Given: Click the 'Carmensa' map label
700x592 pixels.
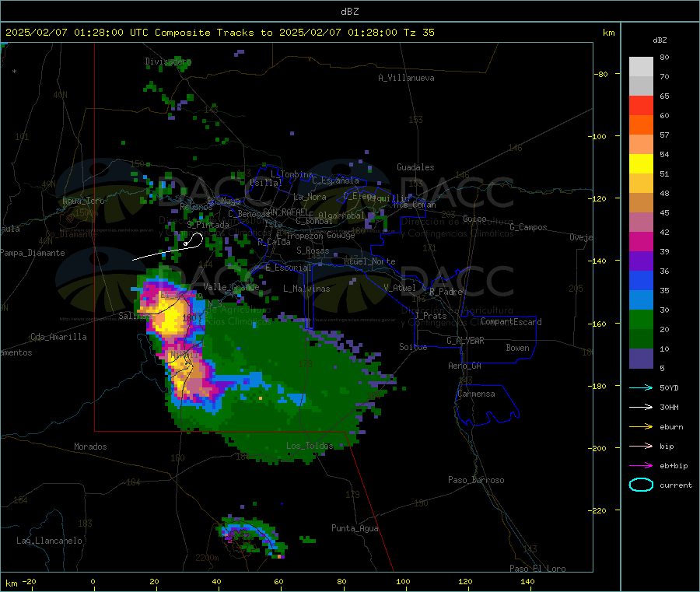Looking at the screenshot, I should click(476, 394).
